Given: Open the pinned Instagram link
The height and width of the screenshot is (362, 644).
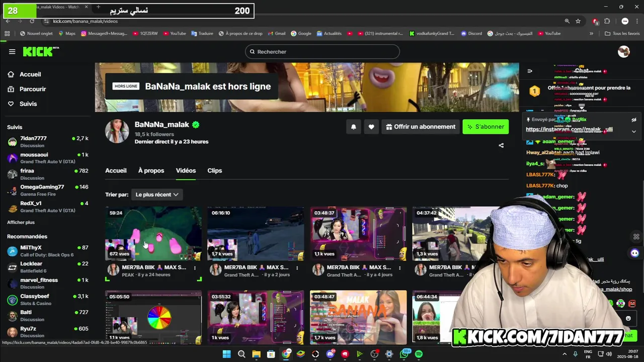Looking at the screenshot, I should point(569,129).
